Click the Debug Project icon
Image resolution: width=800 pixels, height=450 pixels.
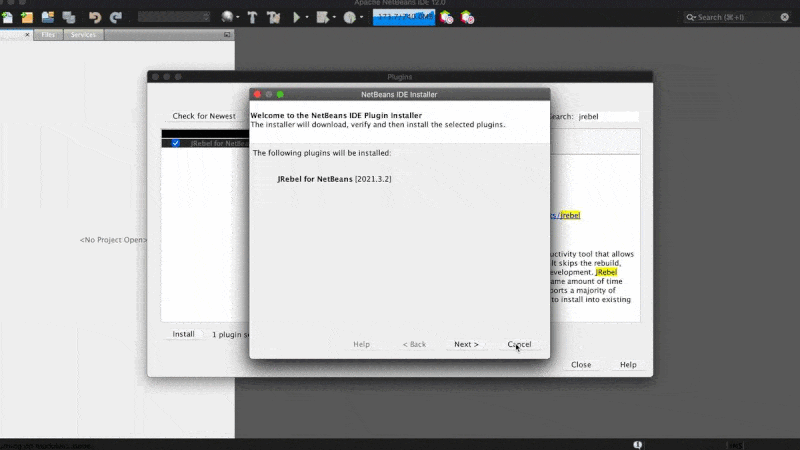(322, 17)
